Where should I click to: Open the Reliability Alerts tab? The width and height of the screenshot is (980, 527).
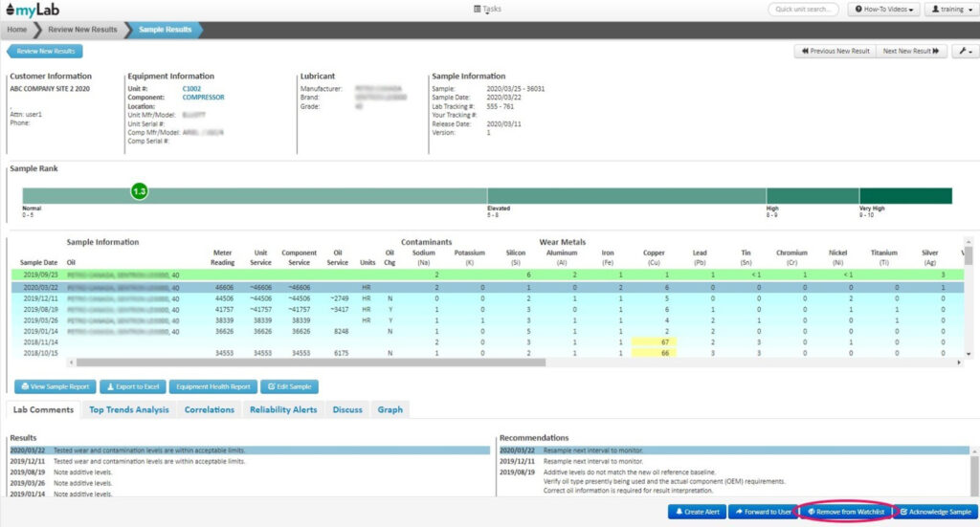pyautogui.click(x=283, y=409)
